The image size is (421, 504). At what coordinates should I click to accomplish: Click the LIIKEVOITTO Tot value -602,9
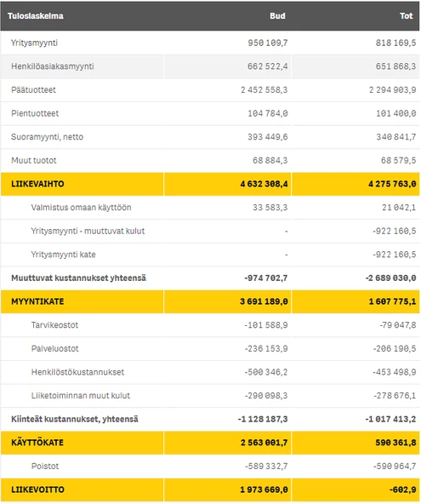click(x=402, y=490)
